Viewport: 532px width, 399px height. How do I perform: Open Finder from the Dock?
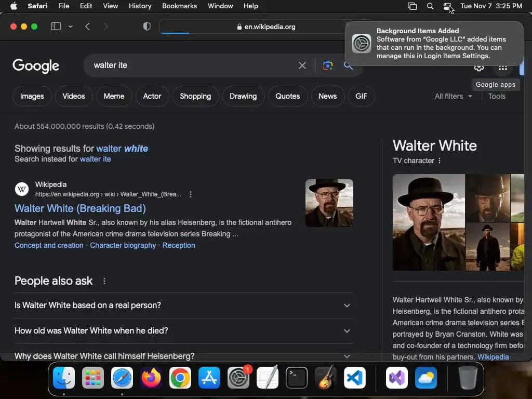tap(64, 378)
